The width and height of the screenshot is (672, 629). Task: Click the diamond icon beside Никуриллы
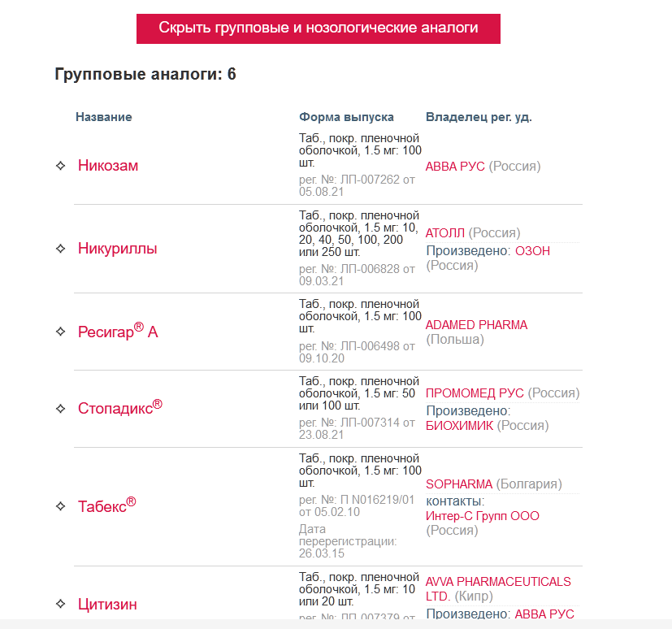[x=60, y=249]
